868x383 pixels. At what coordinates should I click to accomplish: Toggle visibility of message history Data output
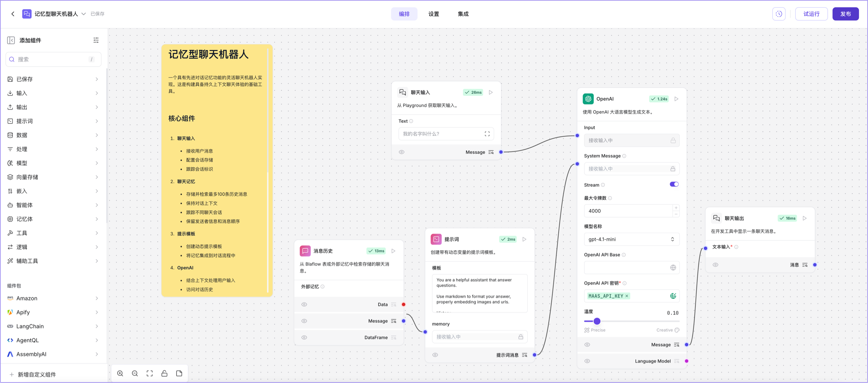point(304,304)
